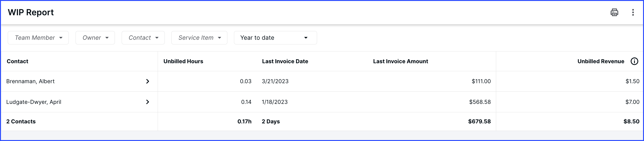Sort by Last Invoice Date header

click(x=285, y=61)
